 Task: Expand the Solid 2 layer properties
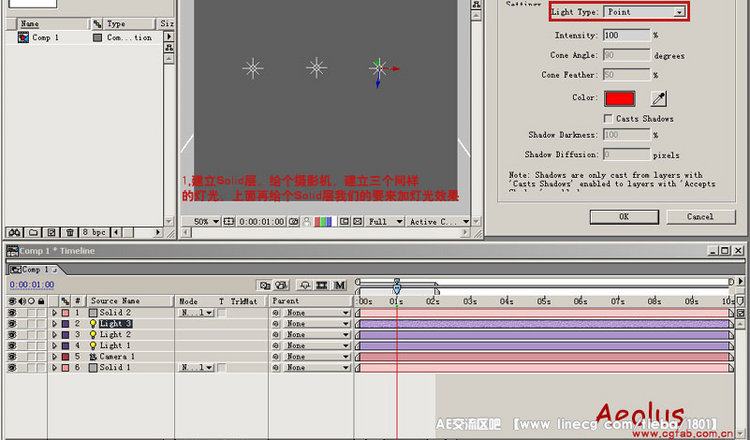tap(54, 313)
